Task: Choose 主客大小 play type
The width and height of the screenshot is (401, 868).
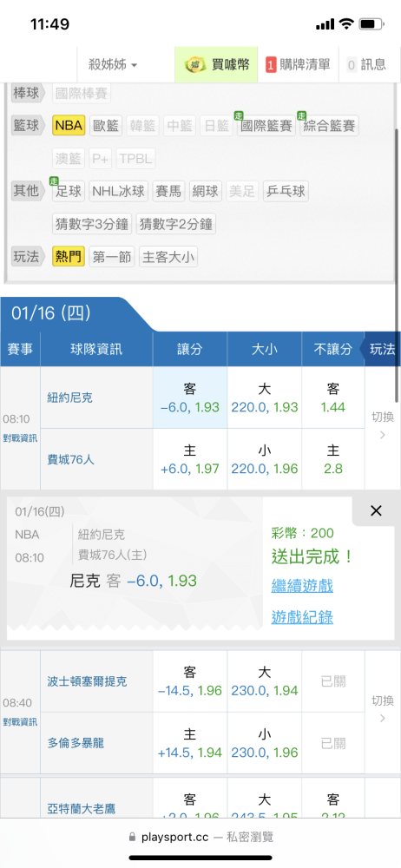Action: click(x=168, y=257)
